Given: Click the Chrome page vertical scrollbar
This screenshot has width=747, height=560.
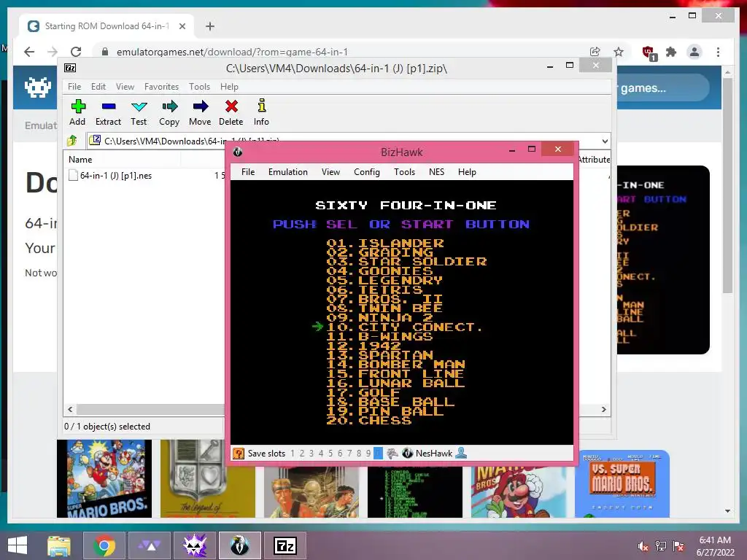Looking at the screenshot, I should tap(727, 186).
